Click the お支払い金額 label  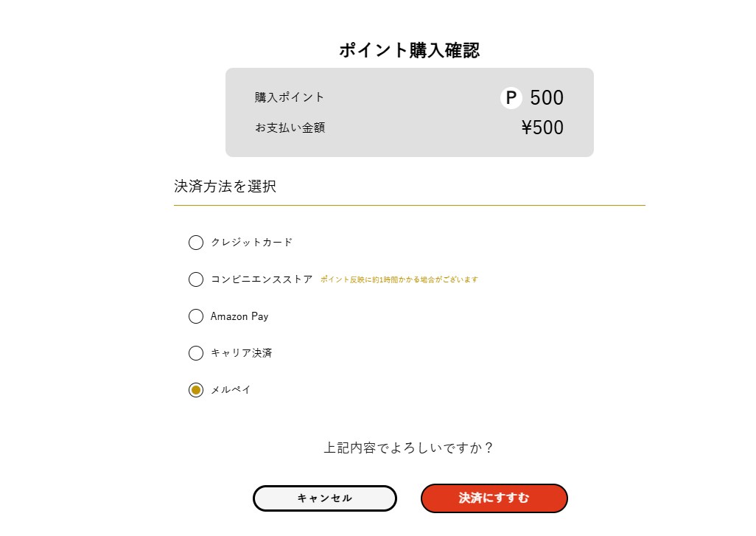pos(290,128)
